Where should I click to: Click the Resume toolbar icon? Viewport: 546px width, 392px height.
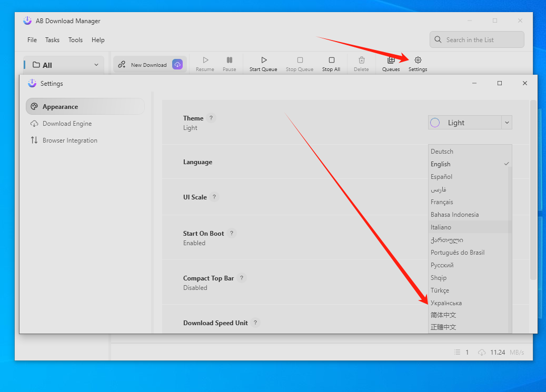coord(205,60)
